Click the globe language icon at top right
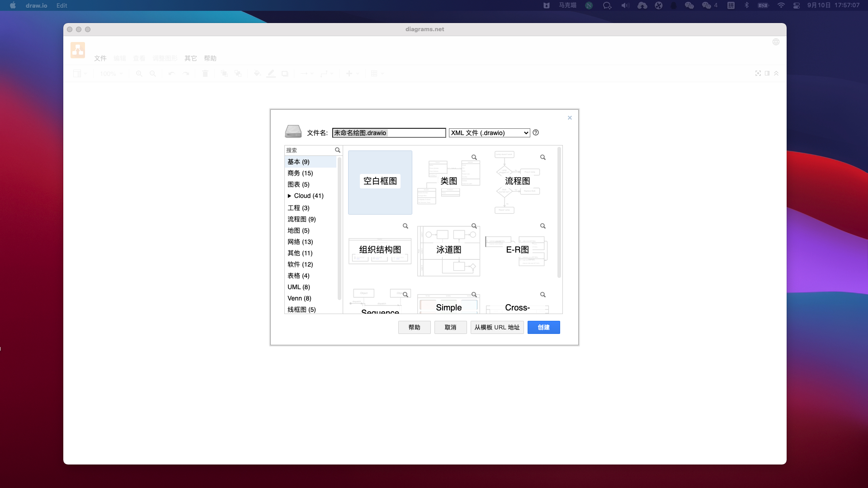The image size is (868, 488). pos(776,42)
